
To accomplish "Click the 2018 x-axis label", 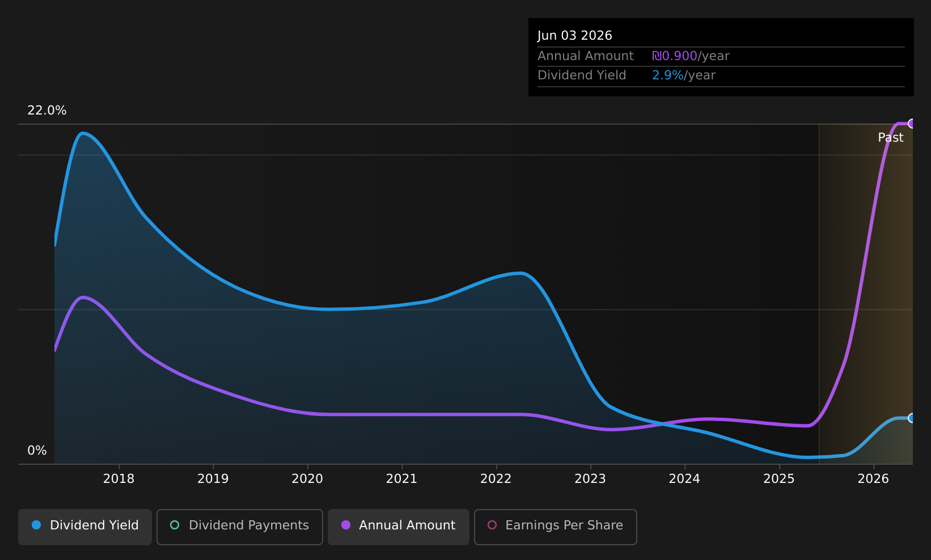I will click(x=119, y=479).
